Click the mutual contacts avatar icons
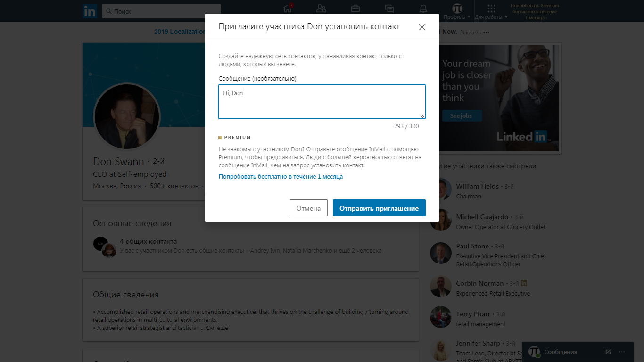The height and width of the screenshot is (362, 644). 105,247
